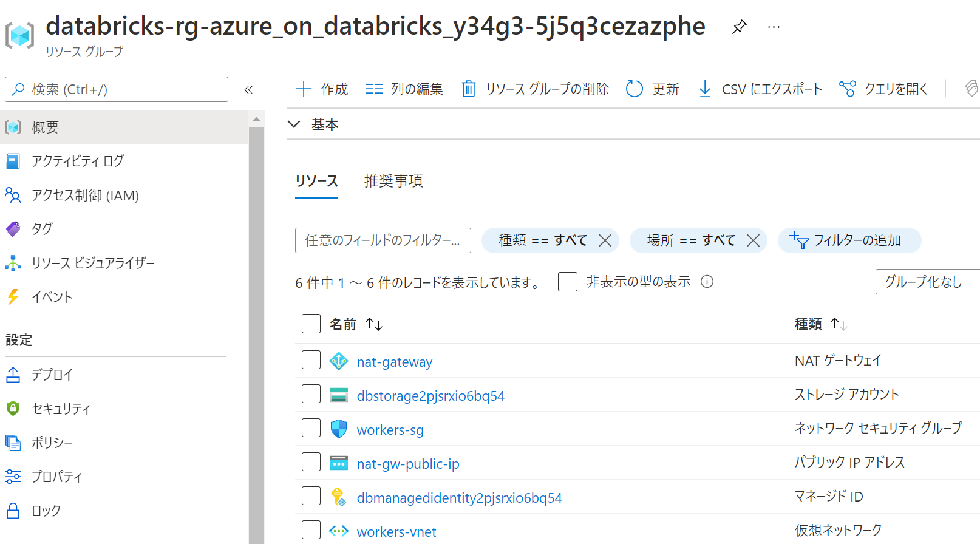Collapse the 基本 section chevron
The width and height of the screenshot is (980, 544).
click(x=294, y=124)
